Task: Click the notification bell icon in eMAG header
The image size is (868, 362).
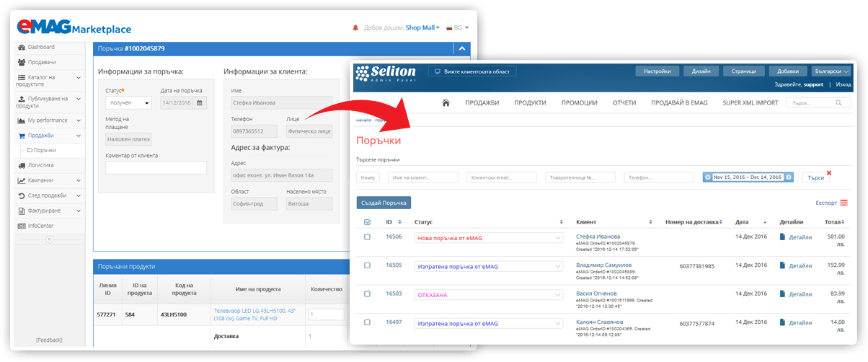Action: [x=355, y=28]
